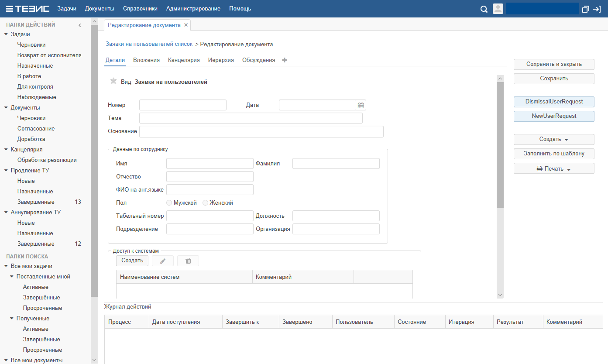Close the Редактирование документа tab

186,25
